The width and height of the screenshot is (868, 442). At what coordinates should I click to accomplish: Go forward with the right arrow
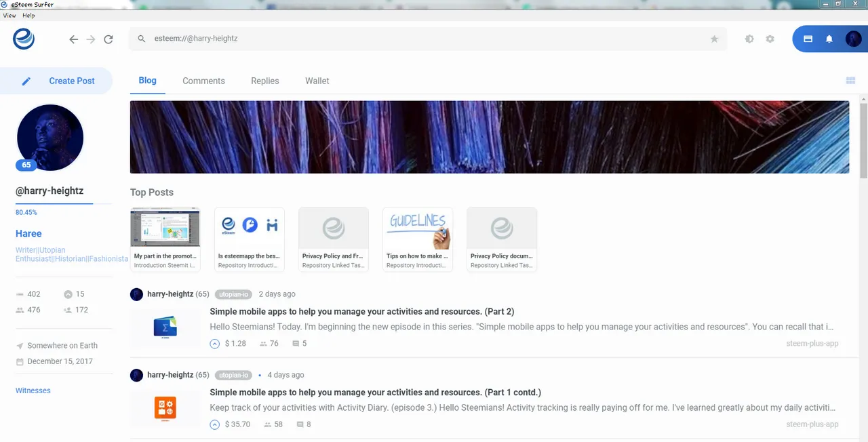coord(91,39)
